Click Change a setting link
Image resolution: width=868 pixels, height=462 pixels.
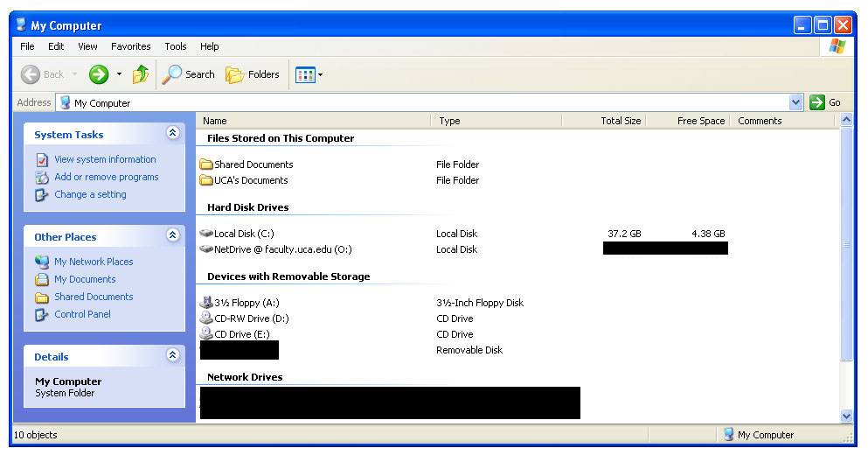[90, 194]
